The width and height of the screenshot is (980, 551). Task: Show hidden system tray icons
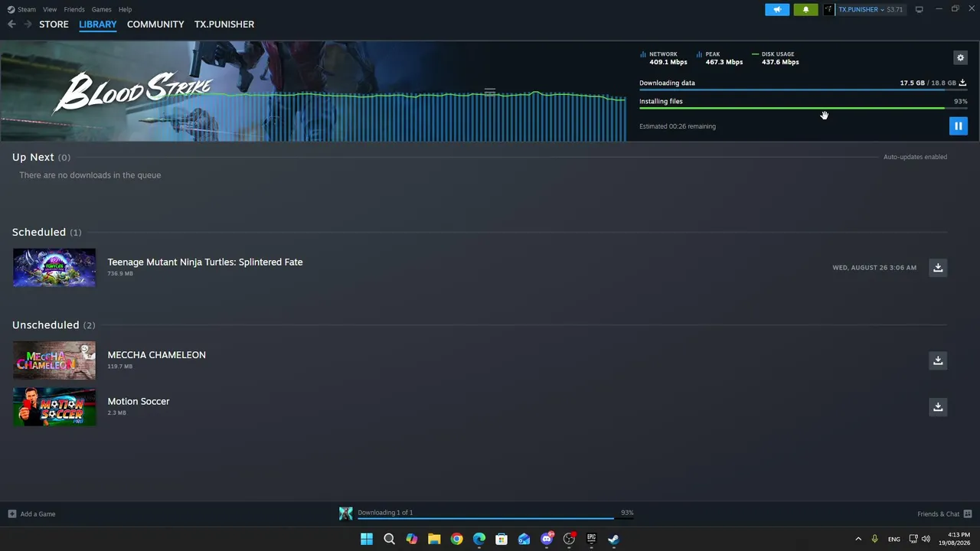(x=858, y=539)
